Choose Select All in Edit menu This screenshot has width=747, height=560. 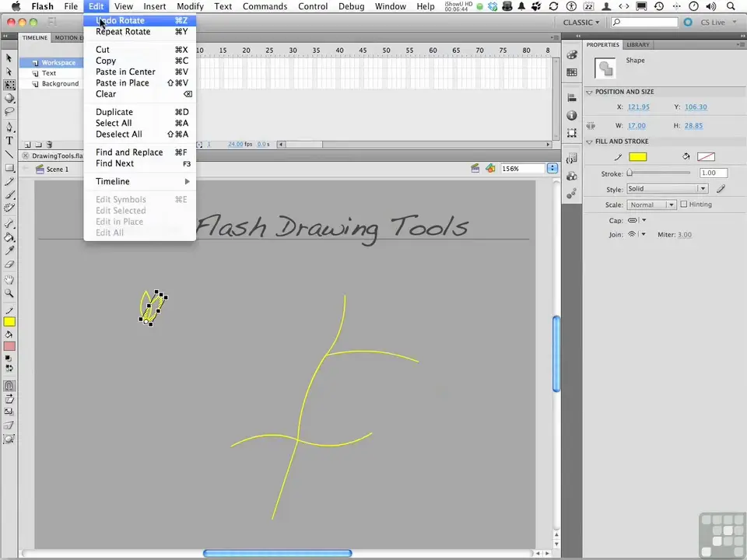coord(139,123)
